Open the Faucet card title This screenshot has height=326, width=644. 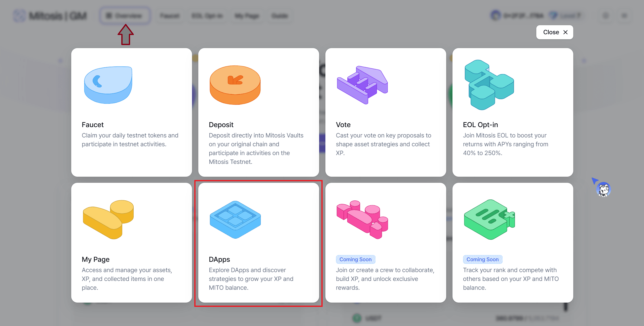[x=93, y=125]
